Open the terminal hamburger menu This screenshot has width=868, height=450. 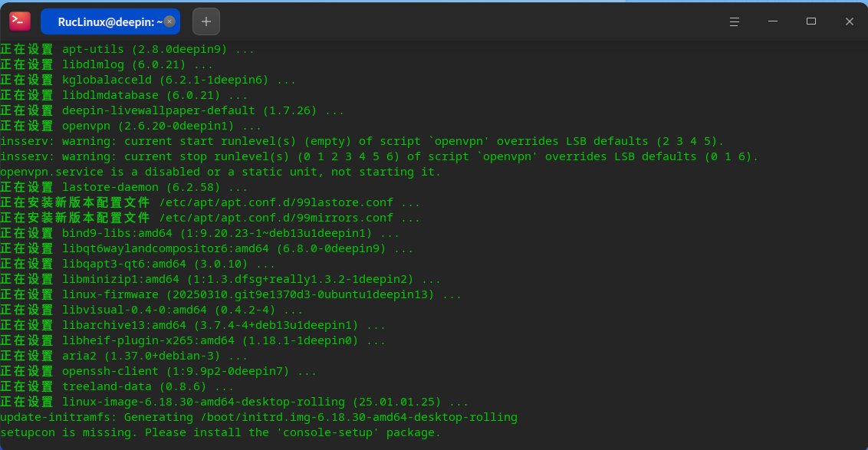734,21
